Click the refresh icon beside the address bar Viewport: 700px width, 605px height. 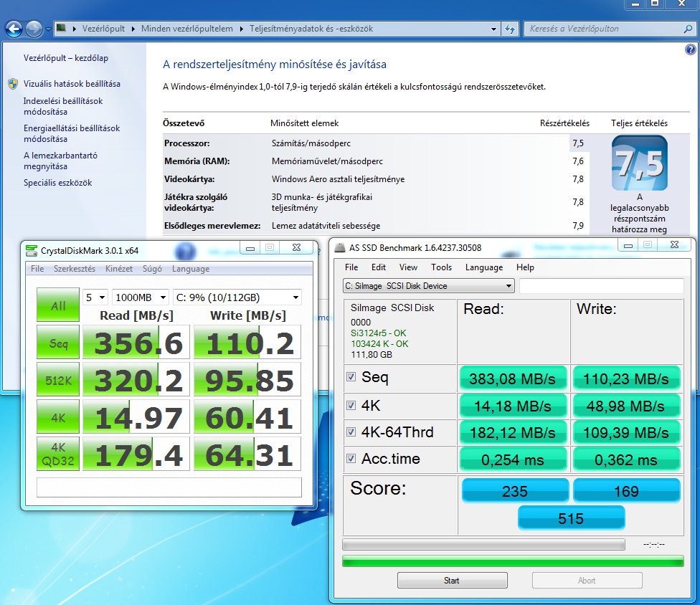pyautogui.click(x=510, y=29)
